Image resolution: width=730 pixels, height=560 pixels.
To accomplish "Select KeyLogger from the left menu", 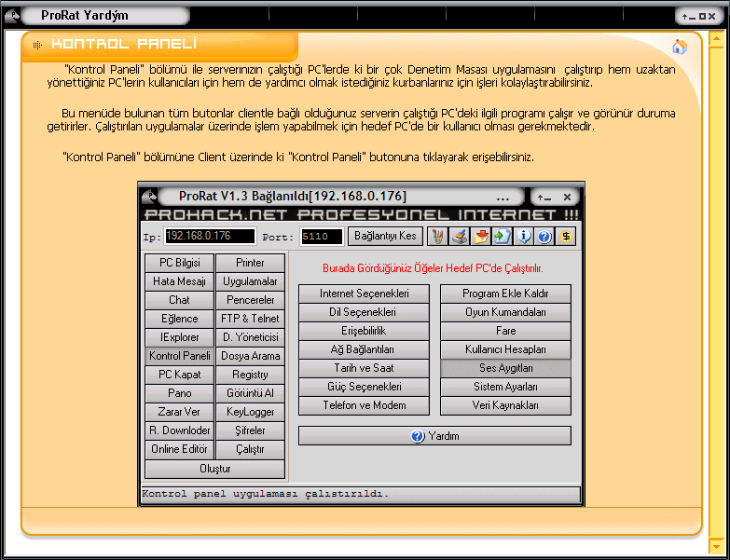I will coord(250,412).
